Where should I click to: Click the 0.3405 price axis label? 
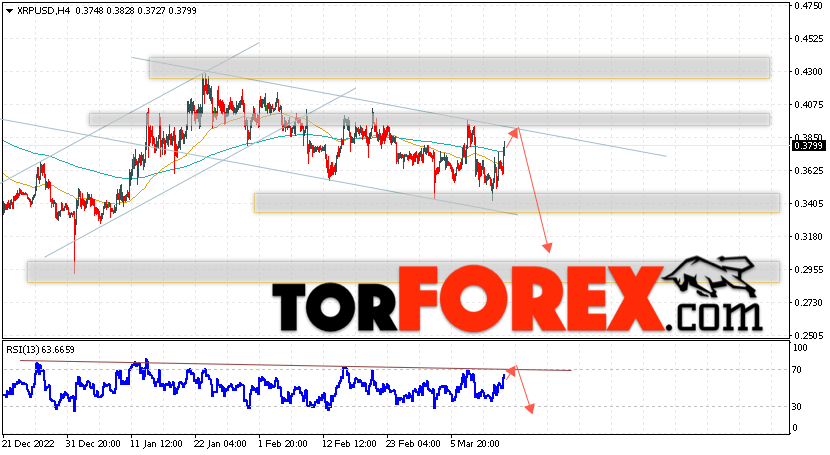pyautogui.click(x=809, y=204)
